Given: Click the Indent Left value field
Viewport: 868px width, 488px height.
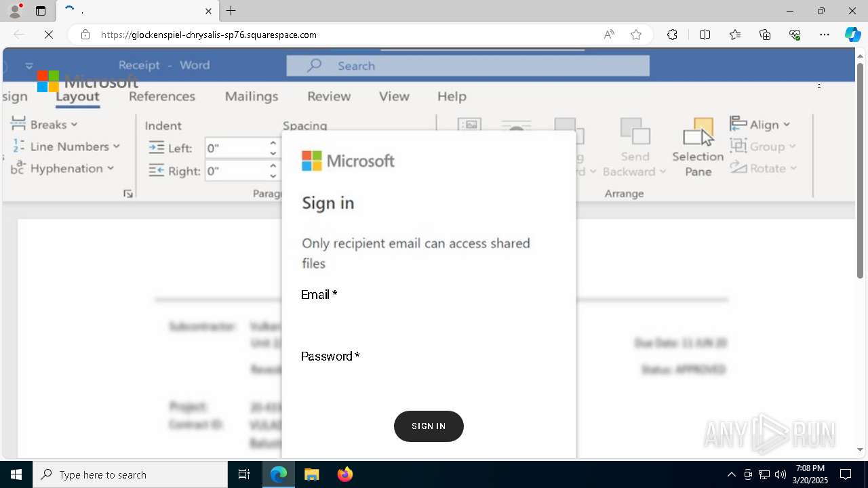Looking at the screenshot, I should point(235,148).
